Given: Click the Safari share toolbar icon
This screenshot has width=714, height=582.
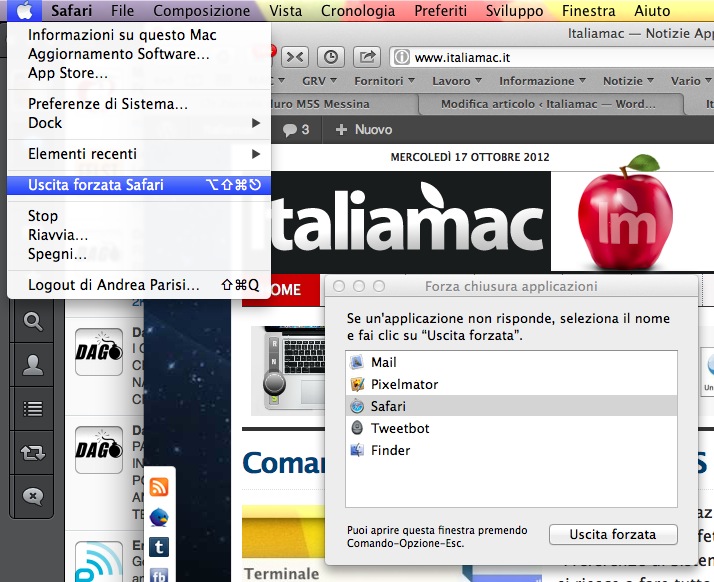Looking at the screenshot, I should tap(367, 57).
